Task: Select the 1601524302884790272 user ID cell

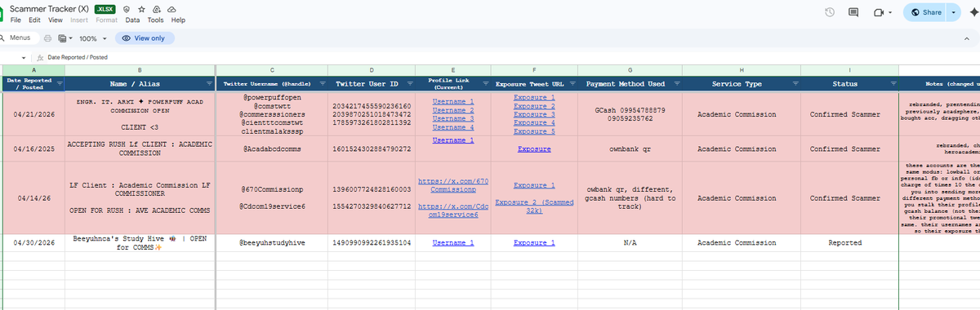Action: click(x=372, y=149)
